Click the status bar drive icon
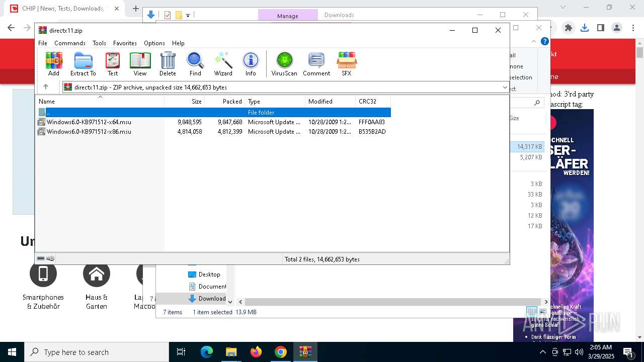Viewport: 644px width, 362px height. click(x=41, y=259)
